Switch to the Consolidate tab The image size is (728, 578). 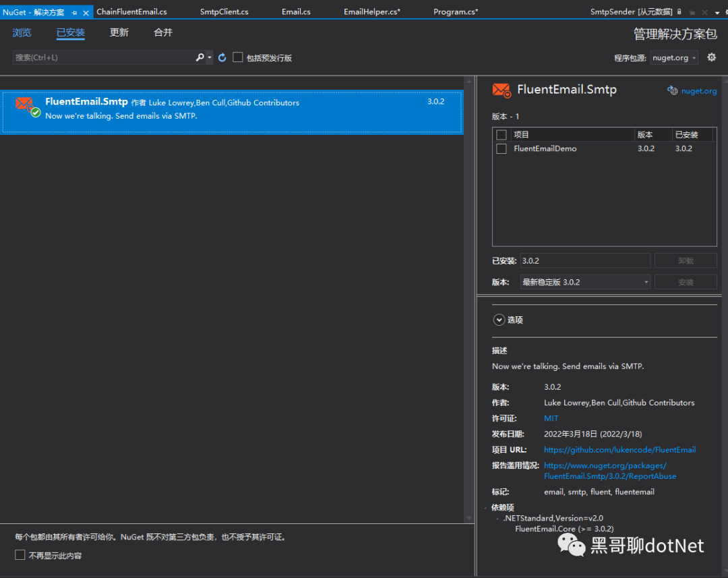coord(163,32)
